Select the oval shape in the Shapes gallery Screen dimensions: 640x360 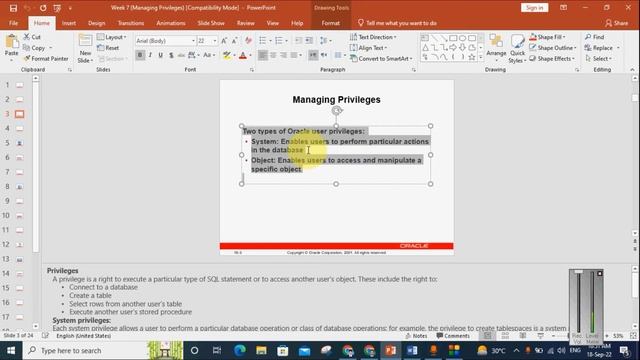pyautogui.click(x=462, y=38)
